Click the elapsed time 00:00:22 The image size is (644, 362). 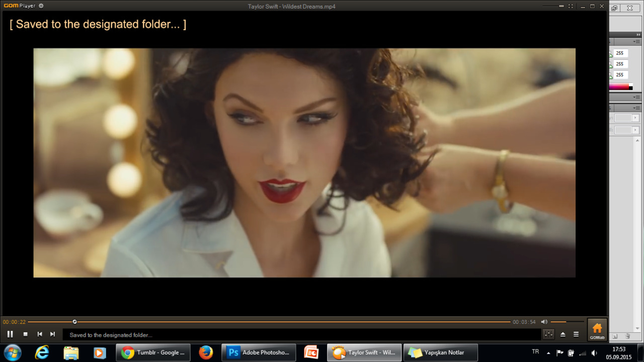point(14,322)
